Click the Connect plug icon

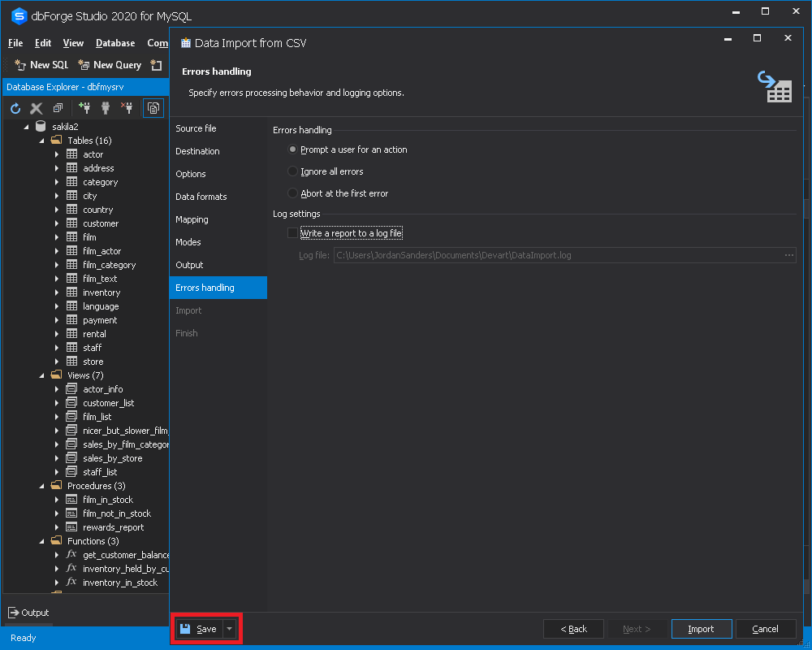pyautogui.click(x=105, y=107)
